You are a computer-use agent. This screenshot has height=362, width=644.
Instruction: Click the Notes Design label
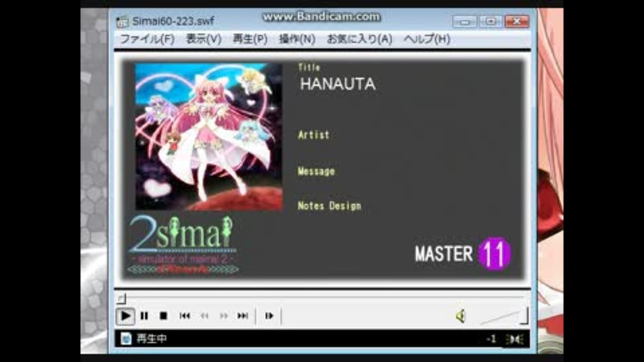coord(329,206)
